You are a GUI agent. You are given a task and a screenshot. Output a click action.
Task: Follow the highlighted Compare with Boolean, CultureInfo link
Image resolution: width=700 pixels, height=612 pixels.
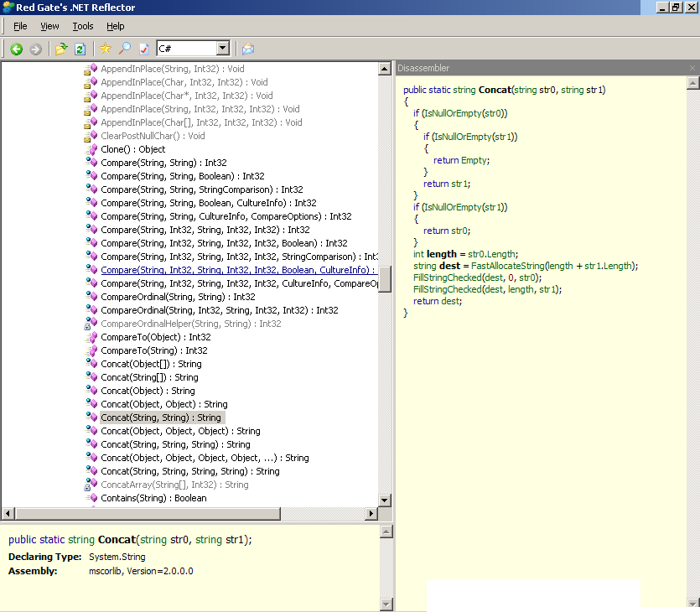(x=237, y=270)
